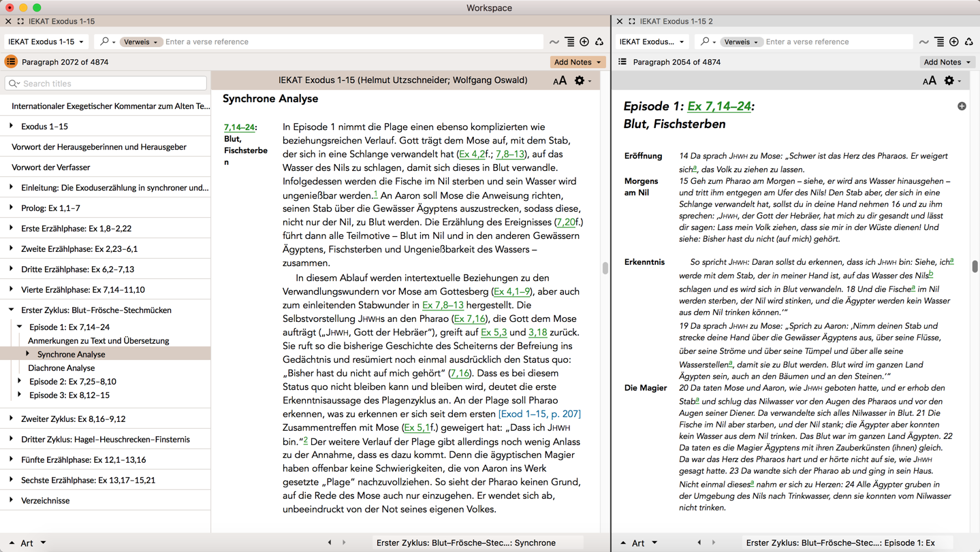Follow the Ex 5,3 link

click(x=494, y=332)
